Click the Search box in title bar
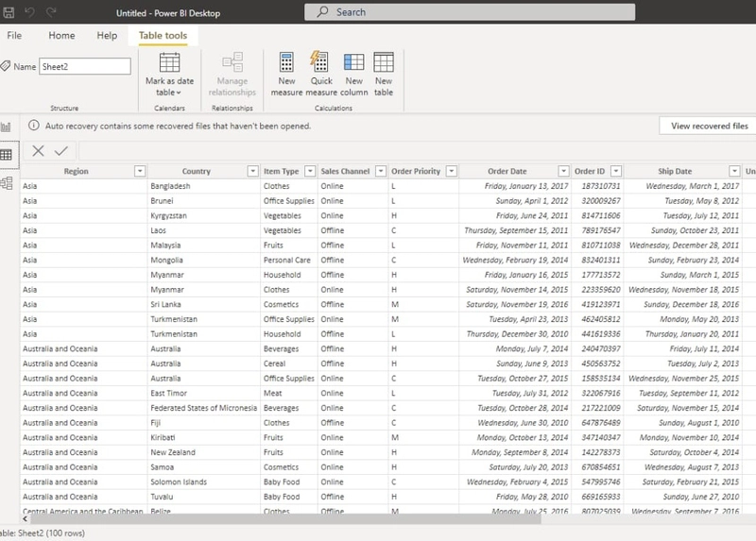This screenshot has height=541, width=756. (470, 12)
